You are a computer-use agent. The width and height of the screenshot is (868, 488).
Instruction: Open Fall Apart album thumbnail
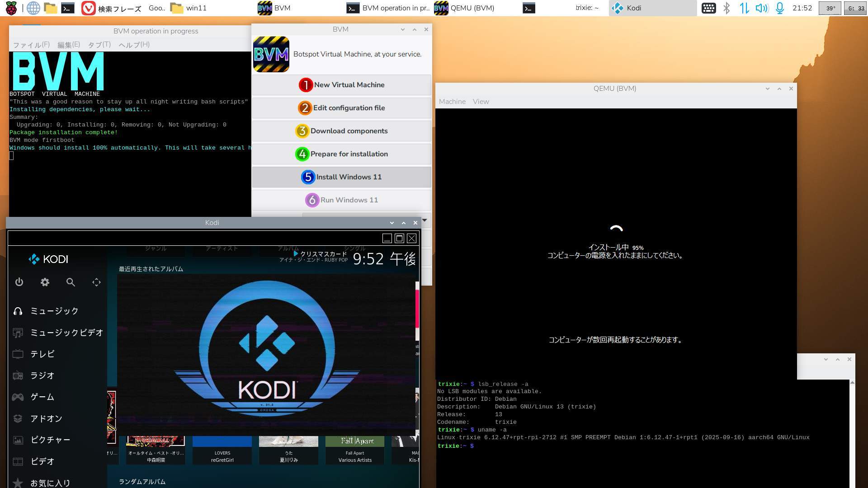pos(355,442)
